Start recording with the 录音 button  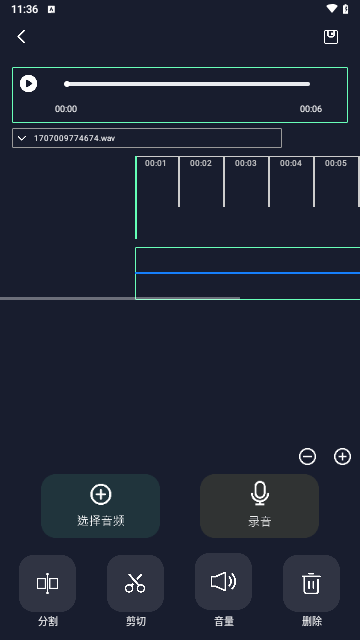259,506
